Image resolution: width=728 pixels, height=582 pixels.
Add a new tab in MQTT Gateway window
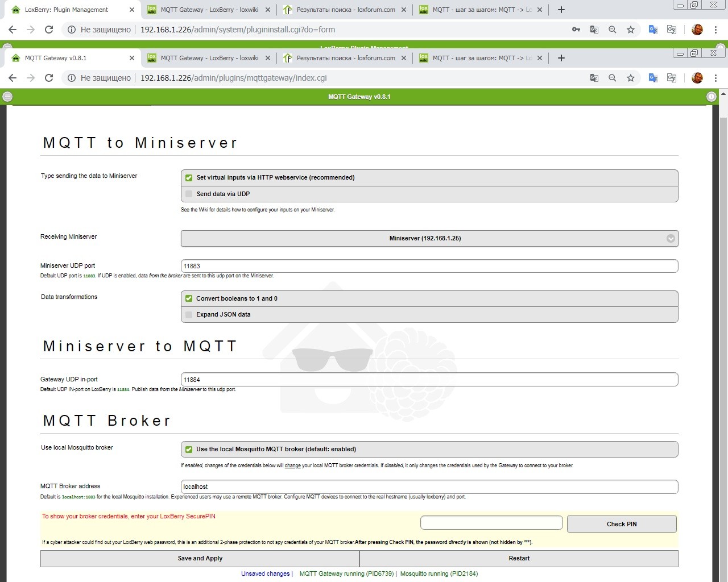561,58
